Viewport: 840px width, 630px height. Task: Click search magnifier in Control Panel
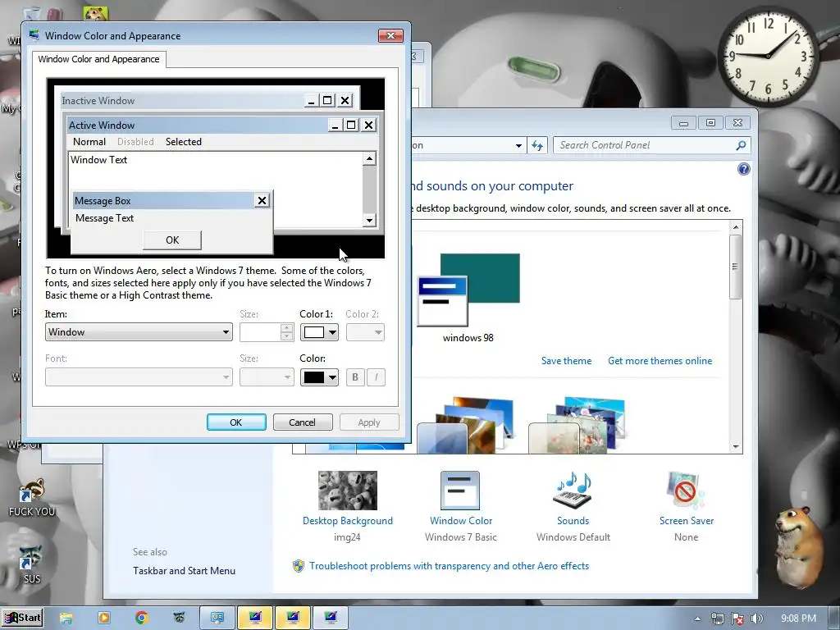point(741,145)
